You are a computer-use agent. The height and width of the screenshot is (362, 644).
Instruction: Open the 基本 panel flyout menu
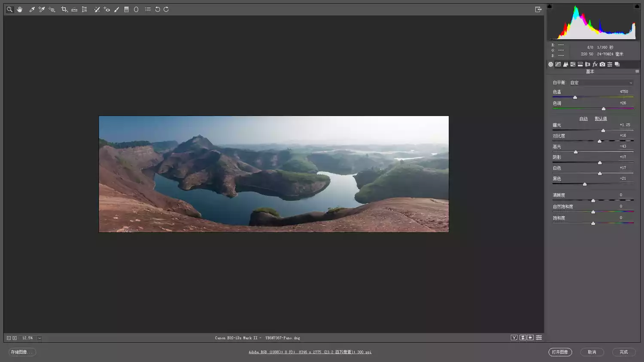(x=637, y=72)
